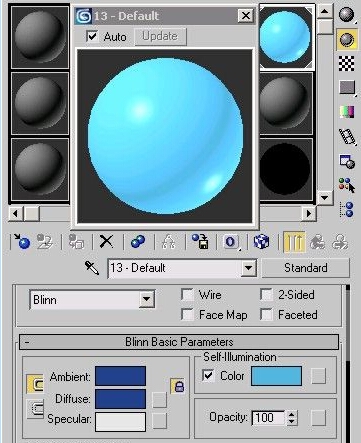Click the Get Material icon
The width and height of the screenshot is (361, 443).
tap(22, 241)
